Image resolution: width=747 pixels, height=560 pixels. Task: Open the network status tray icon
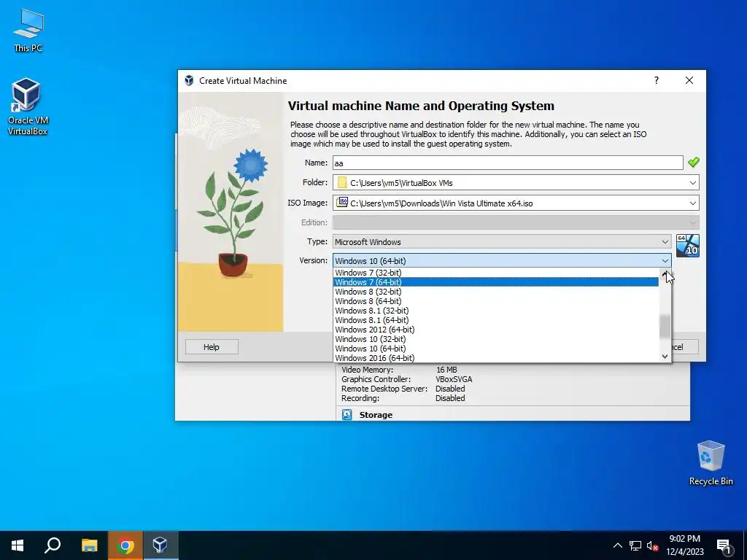(635, 545)
